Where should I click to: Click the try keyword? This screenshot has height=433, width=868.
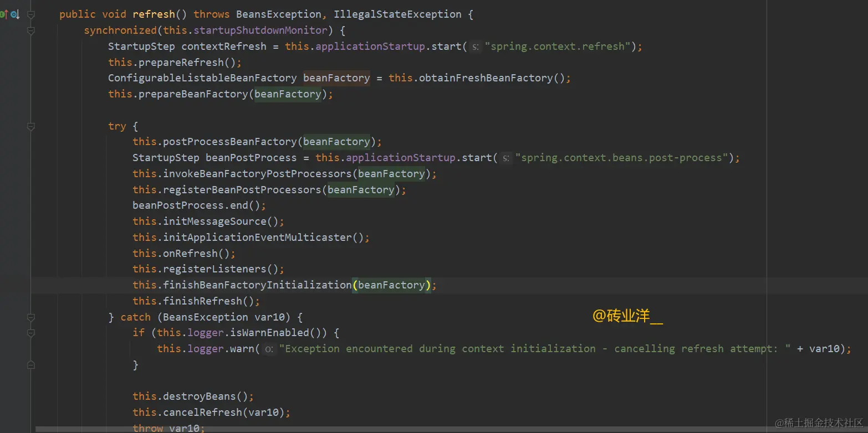point(117,126)
